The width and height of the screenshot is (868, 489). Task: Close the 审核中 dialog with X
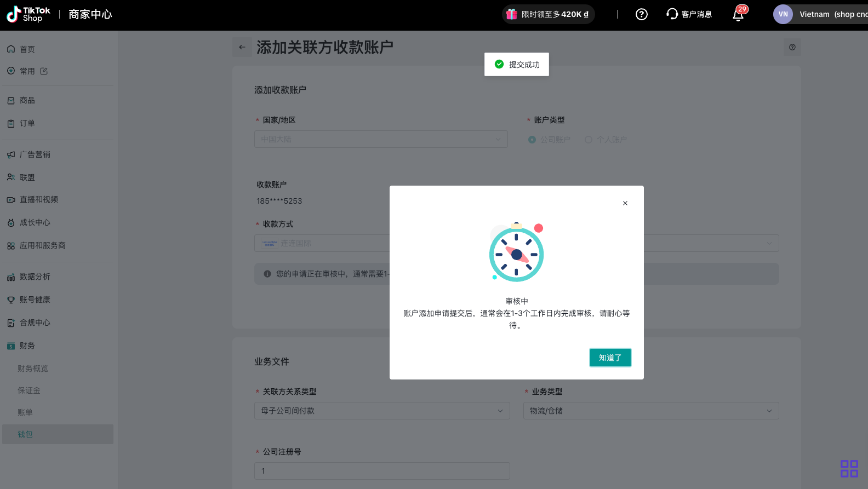click(625, 203)
